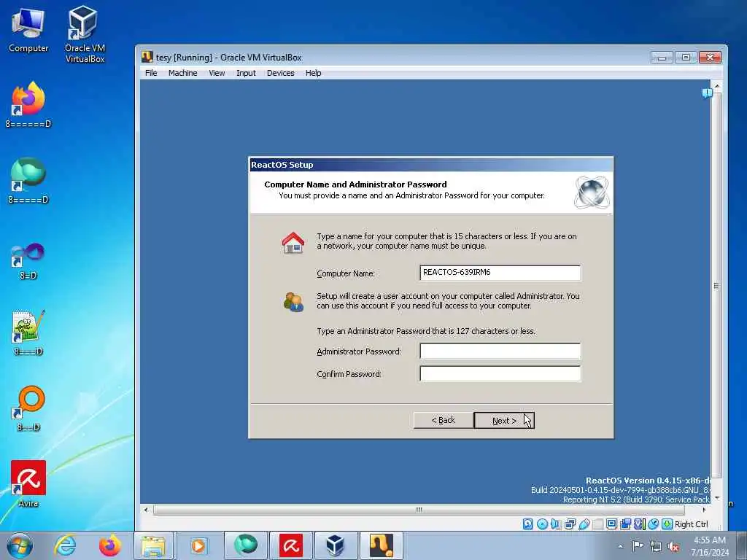This screenshot has width=747, height=560.
Task: Open the Devices menu
Action: click(280, 73)
